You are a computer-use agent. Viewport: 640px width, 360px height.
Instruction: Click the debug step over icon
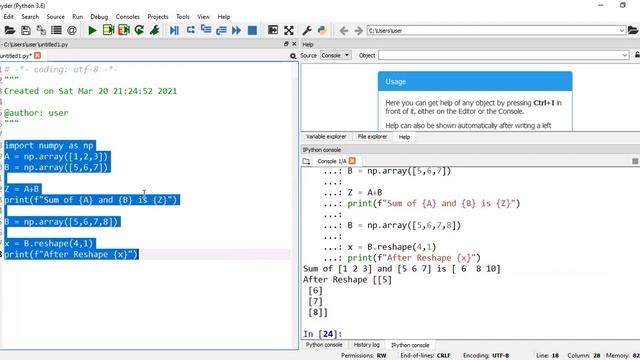click(x=190, y=30)
